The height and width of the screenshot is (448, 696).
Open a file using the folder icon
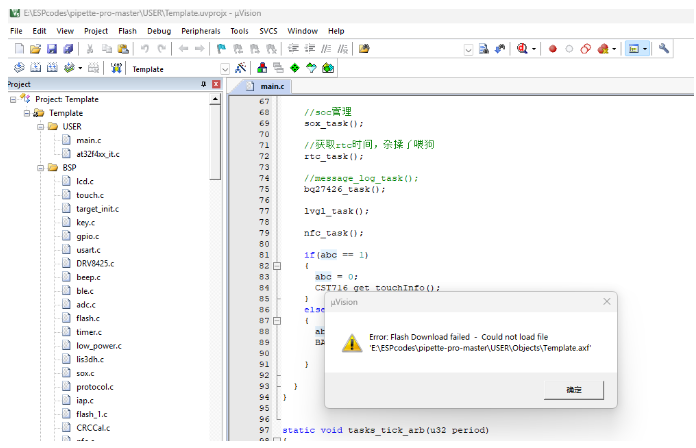tap(36, 49)
